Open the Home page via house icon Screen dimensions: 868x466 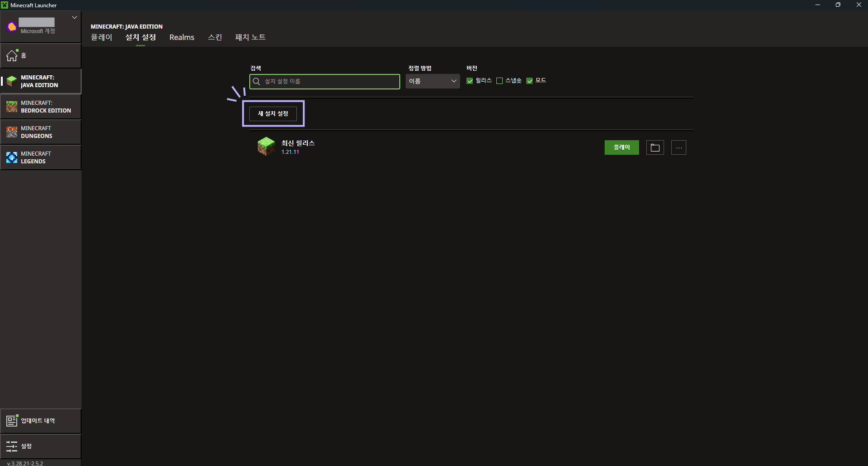coord(12,56)
